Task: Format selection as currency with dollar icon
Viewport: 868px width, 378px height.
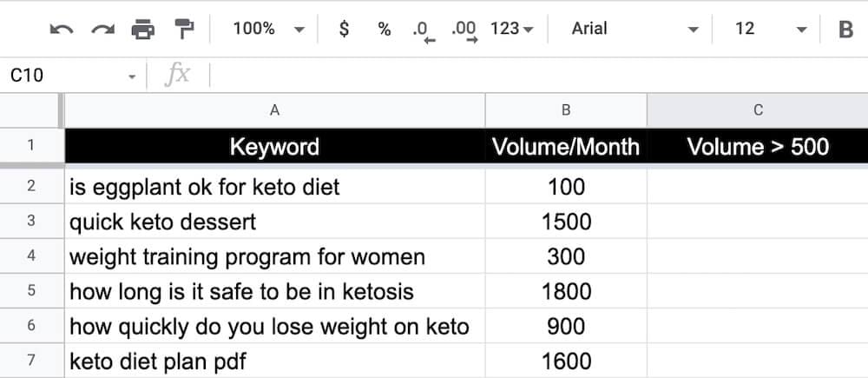Action: tap(344, 30)
